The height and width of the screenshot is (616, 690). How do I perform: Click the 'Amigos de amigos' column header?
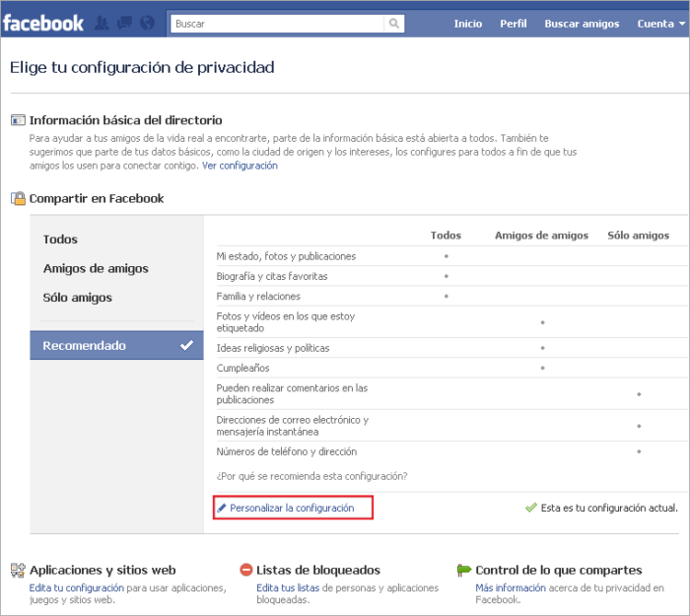click(x=542, y=236)
